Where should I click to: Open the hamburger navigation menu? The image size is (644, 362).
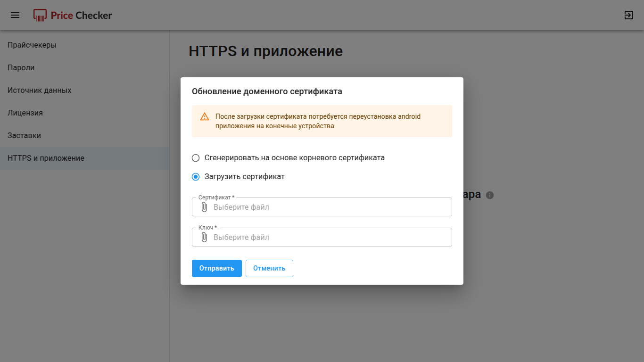tap(15, 15)
